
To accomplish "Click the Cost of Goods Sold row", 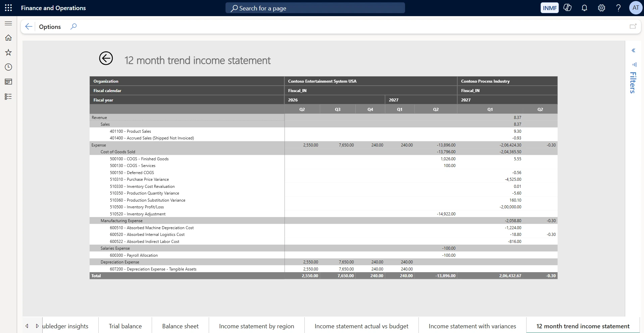I will click(187, 152).
